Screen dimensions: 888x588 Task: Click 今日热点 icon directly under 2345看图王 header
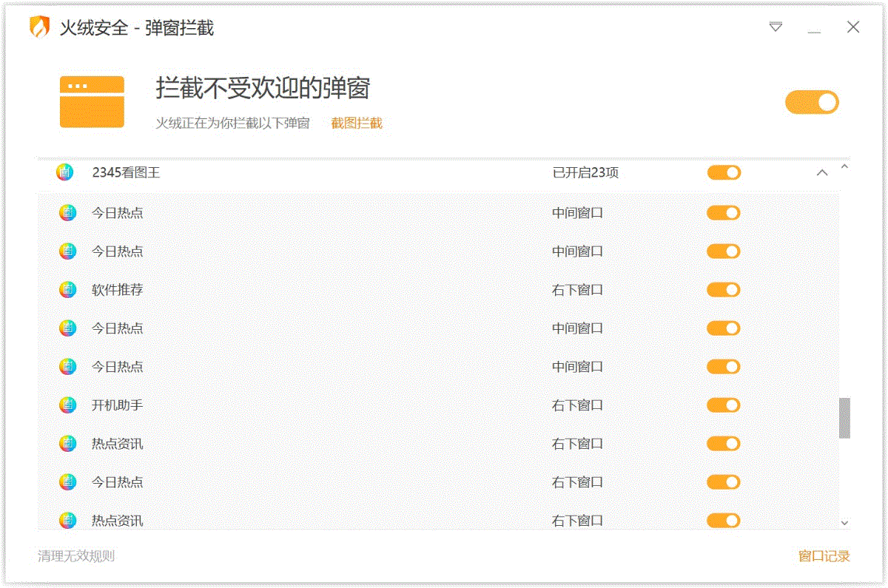(67, 213)
